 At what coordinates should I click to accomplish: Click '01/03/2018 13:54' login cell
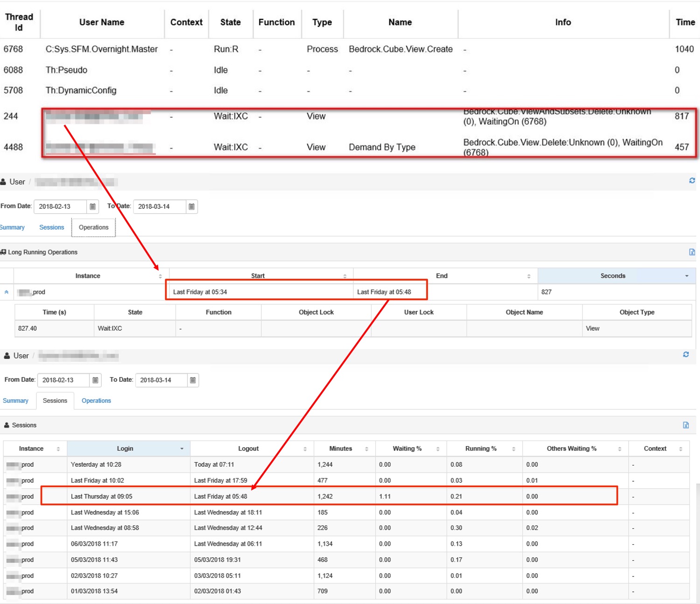(94, 591)
